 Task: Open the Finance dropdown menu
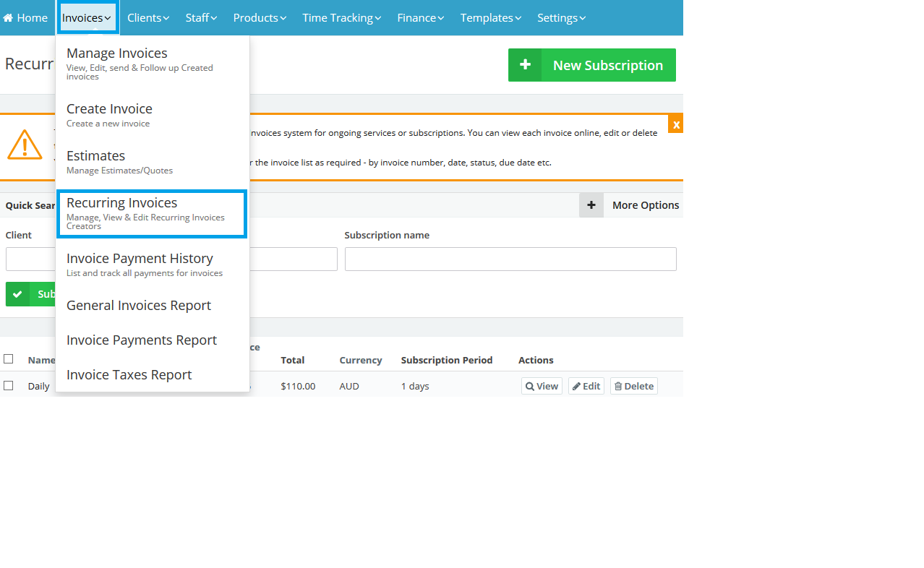point(421,18)
